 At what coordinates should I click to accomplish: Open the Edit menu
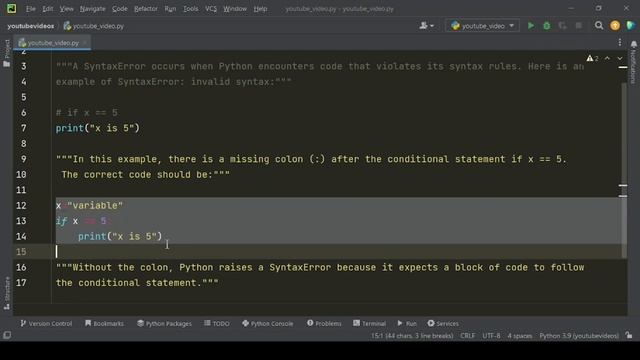coord(48,9)
